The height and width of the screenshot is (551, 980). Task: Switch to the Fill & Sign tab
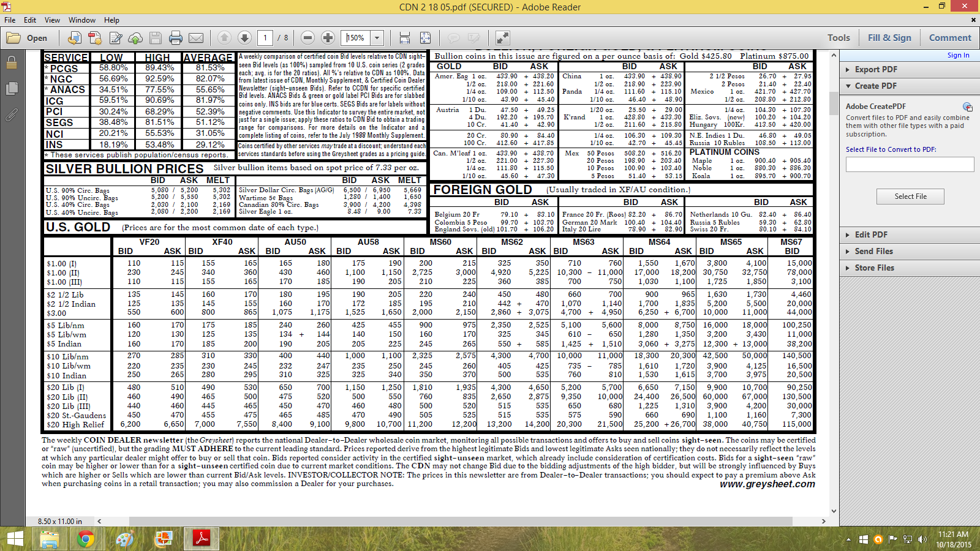889,38
